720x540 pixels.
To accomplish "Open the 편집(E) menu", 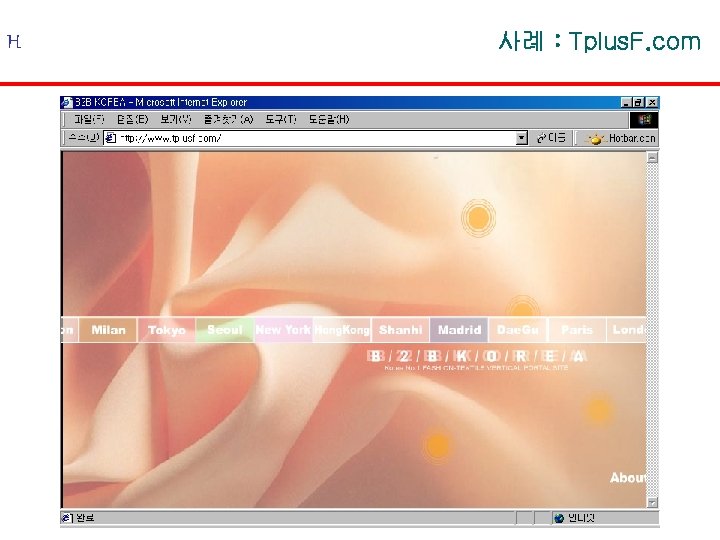I will coord(132,120).
